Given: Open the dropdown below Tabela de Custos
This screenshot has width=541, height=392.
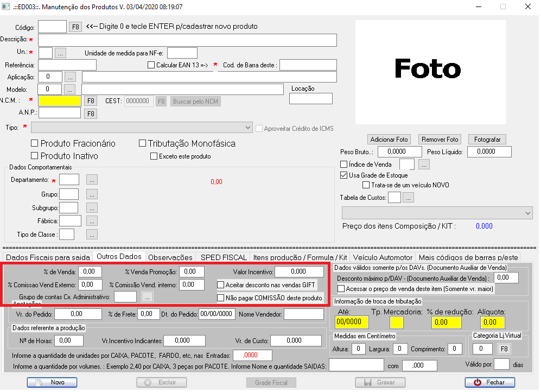Looking at the screenshot, I should 528,213.
